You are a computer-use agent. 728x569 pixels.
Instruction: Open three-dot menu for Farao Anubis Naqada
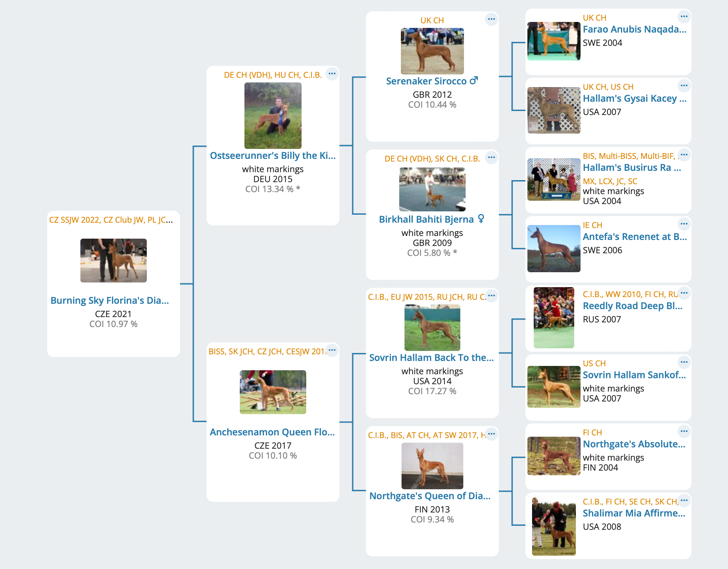tap(684, 16)
